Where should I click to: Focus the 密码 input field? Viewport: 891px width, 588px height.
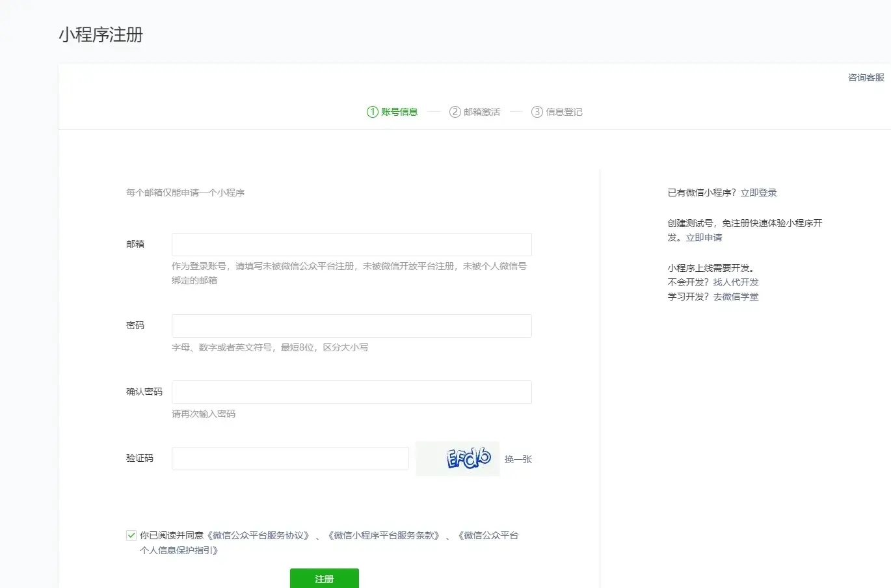[x=351, y=326]
